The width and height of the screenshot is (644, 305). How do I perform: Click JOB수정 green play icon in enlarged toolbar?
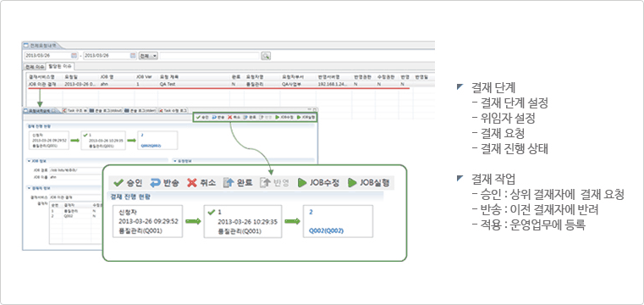(302, 182)
